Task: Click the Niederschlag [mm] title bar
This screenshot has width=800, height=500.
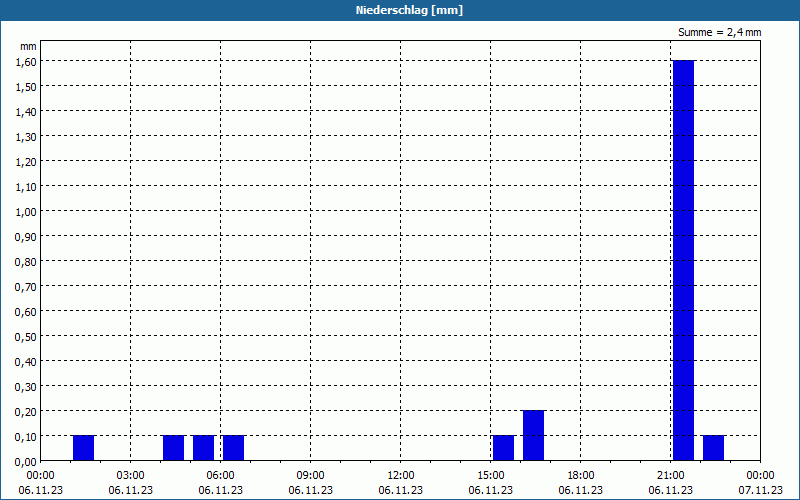Action: (400, 10)
